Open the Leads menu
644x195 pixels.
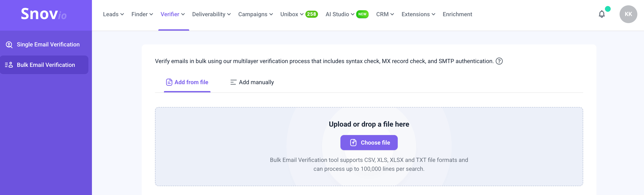113,14
